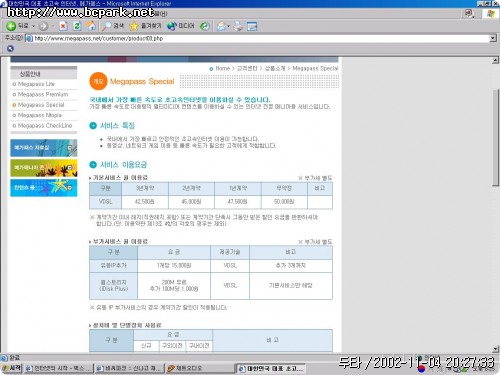
Task: Open the Media (미디어) globe toolbar button
Action: 181,26
